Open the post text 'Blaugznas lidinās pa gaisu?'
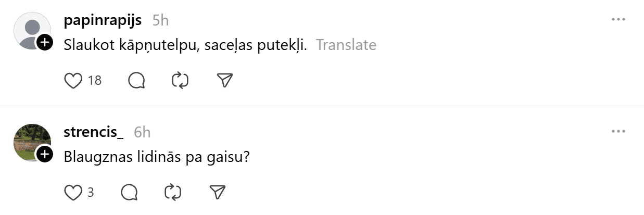This screenshot has height=215, width=644. (157, 156)
